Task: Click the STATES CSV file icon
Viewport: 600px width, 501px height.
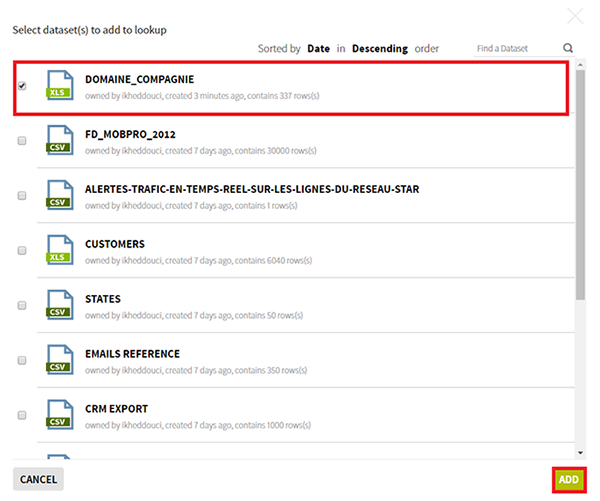Action: pos(59,305)
